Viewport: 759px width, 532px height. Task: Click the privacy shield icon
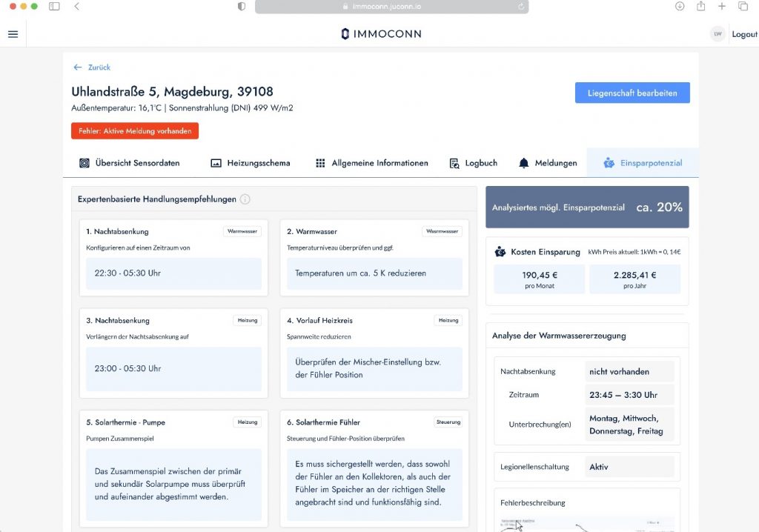click(242, 6)
